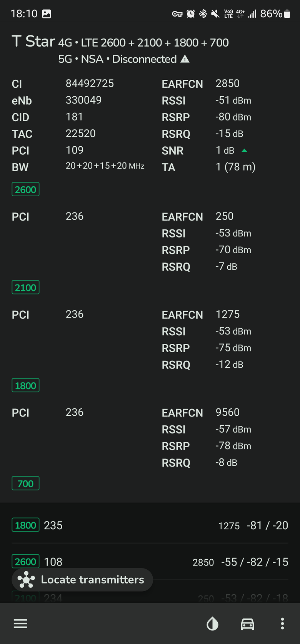Select the 1800 band badge of carrier

pos(25,385)
